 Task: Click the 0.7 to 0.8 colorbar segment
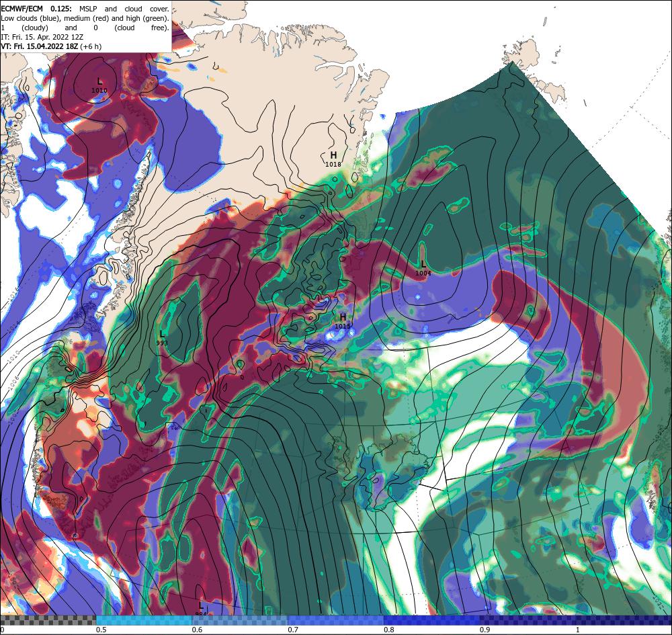pyautogui.click(x=336, y=620)
